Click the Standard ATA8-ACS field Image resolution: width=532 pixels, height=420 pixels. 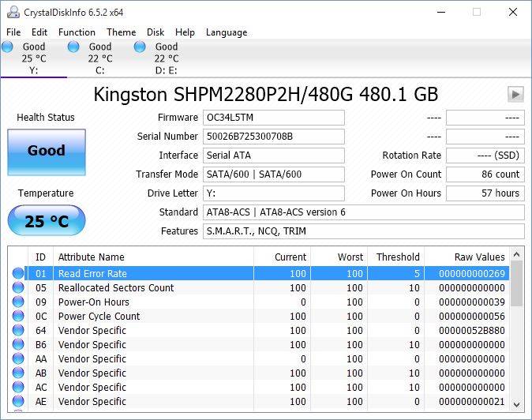[364, 212]
